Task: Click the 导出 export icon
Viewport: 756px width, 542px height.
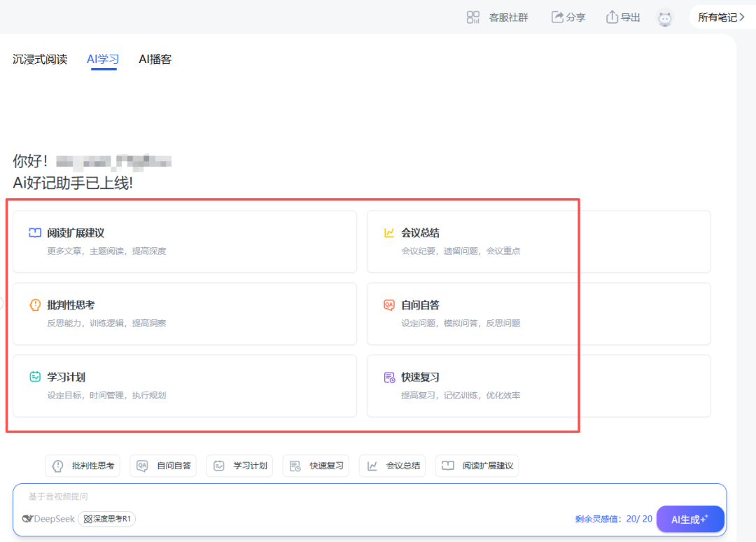Action: click(x=612, y=18)
